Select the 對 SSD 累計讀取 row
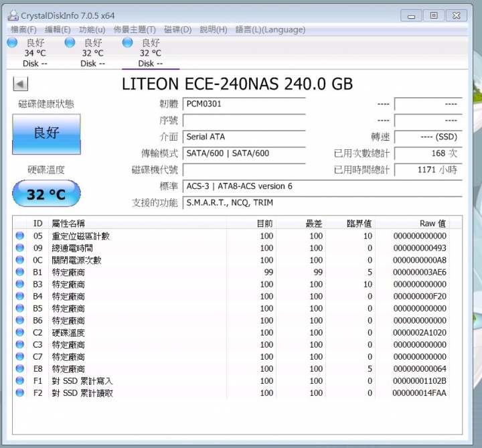The image size is (482, 448). [232, 392]
